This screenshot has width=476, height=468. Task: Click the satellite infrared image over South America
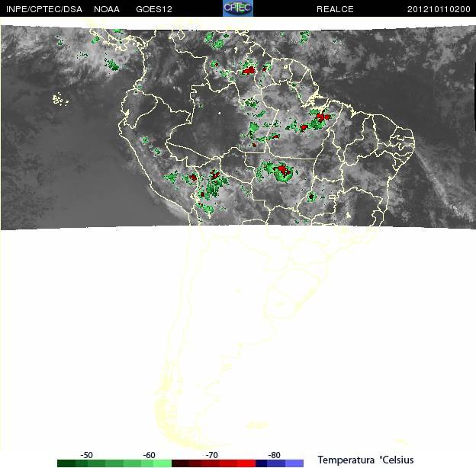238,127
